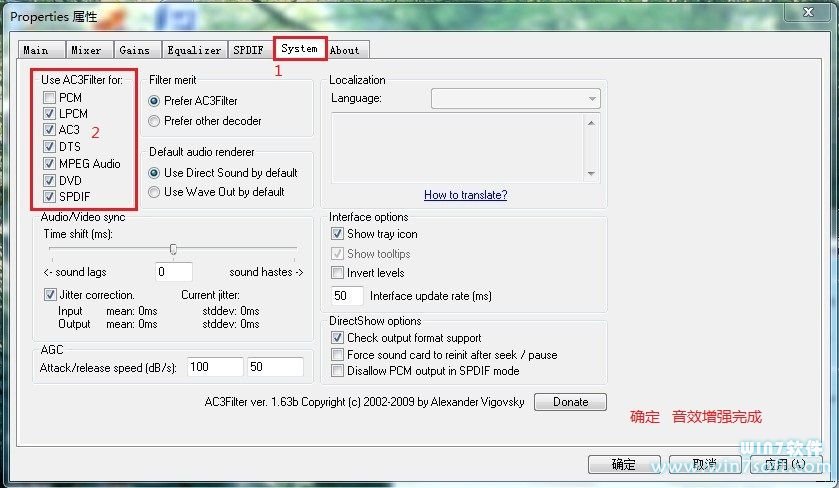The height and width of the screenshot is (488, 839).
Task: Click the Time shift slider handle
Action: (x=173, y=249)
